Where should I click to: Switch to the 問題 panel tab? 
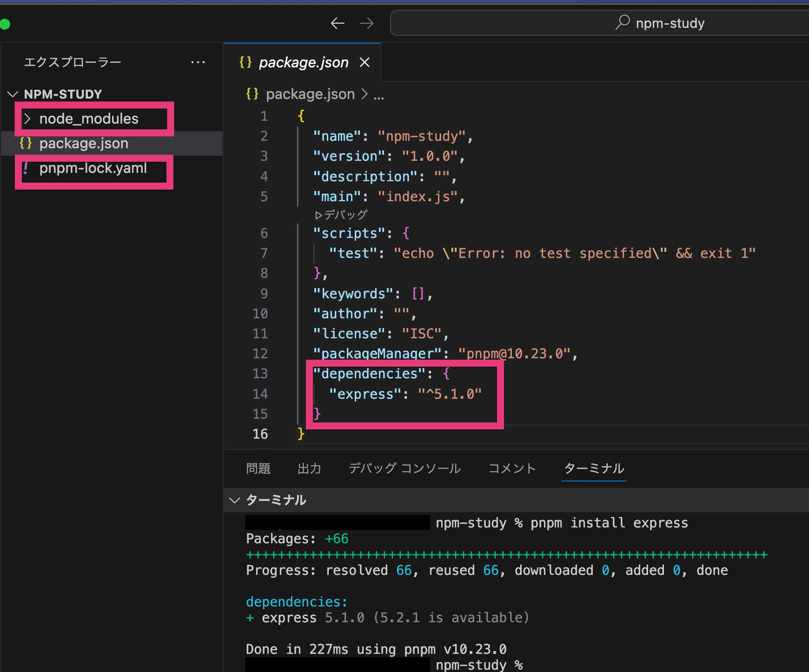coord(258,468)
